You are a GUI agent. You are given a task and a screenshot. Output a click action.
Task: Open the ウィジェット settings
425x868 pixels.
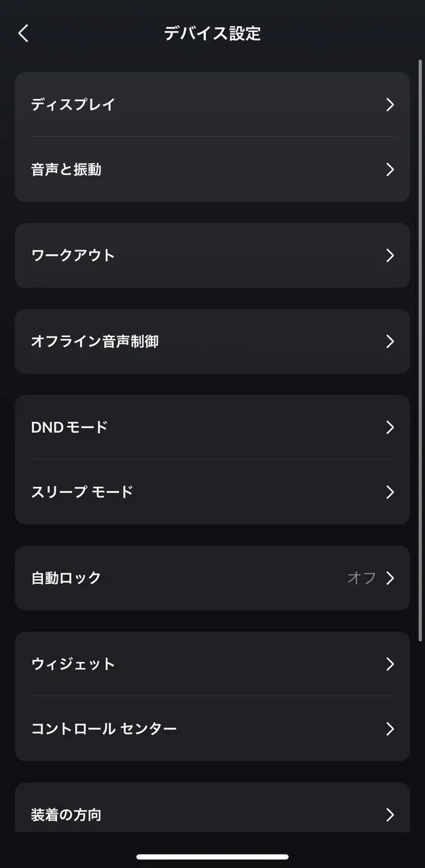point(73,664)
